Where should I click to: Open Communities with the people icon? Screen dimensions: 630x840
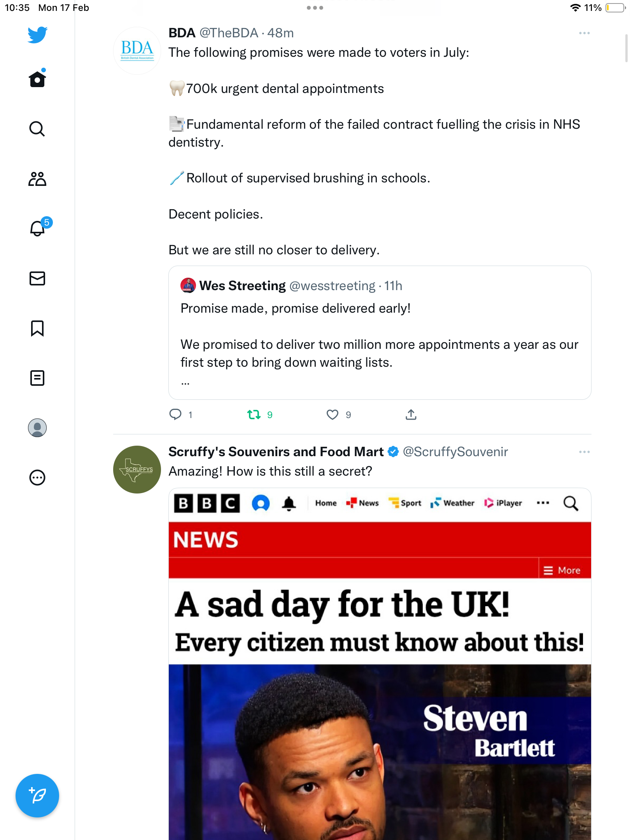37,179
